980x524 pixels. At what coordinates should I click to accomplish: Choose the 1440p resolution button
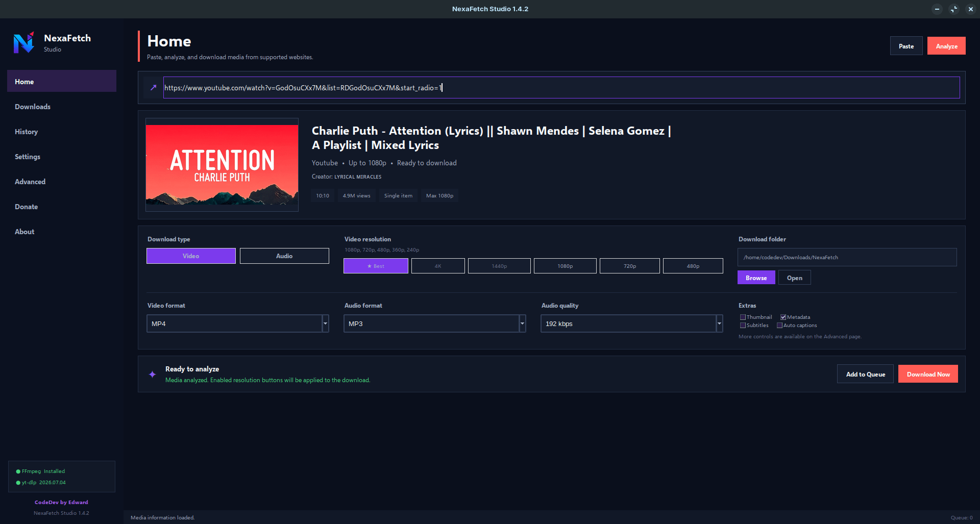[499, 266]
